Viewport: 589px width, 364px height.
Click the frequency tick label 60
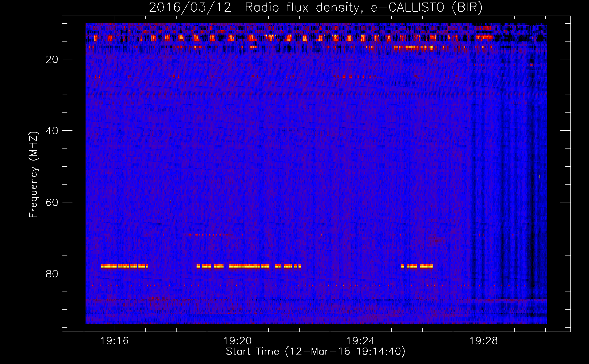tap(52, 202)
